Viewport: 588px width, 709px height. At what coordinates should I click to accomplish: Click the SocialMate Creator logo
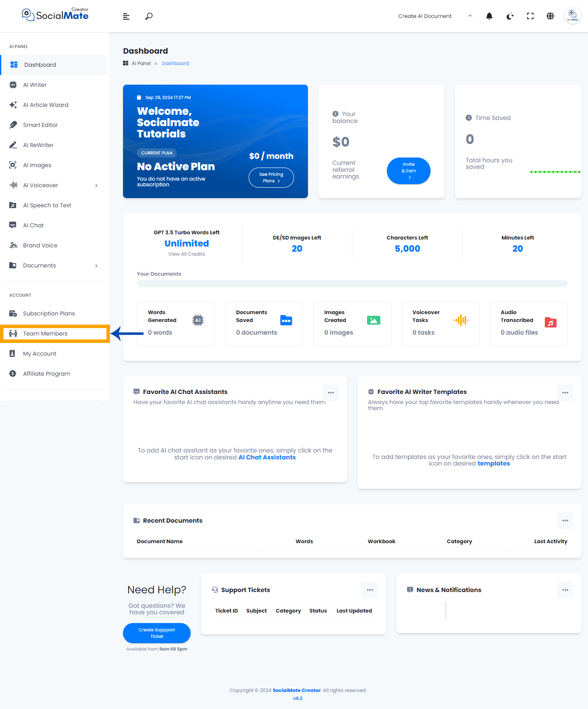[x=55, y=15]
